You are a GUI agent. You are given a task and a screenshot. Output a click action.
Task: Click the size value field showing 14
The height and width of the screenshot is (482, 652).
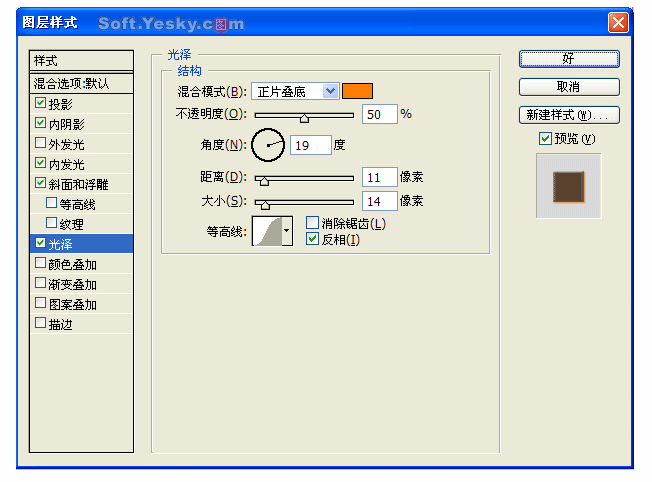click(x=380, y=202)
